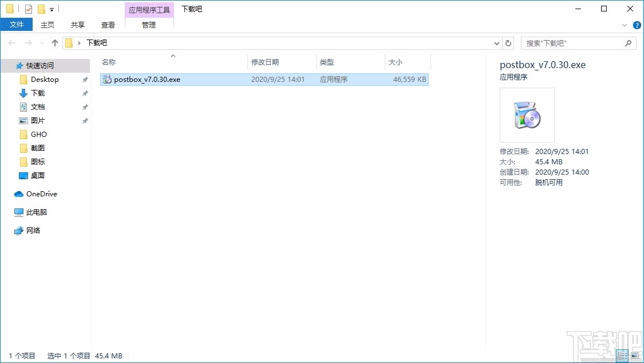Sort by the 修改日期 column header
The width and height of the screenshot is (644, 363).
[x=282, y=62]
